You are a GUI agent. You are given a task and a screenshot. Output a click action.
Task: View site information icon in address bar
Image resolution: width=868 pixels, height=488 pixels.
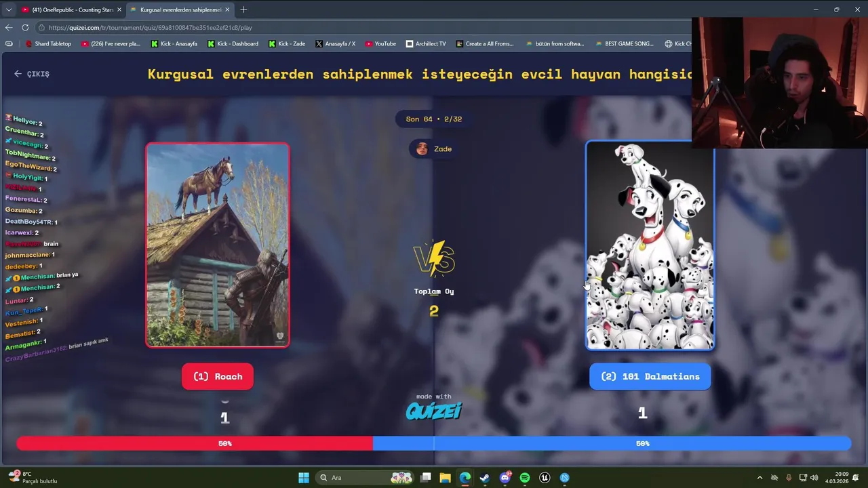pos(42,28)
